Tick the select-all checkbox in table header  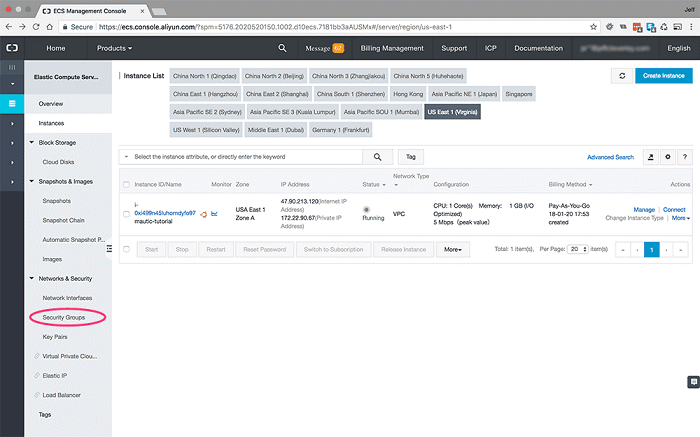[126, 184]
